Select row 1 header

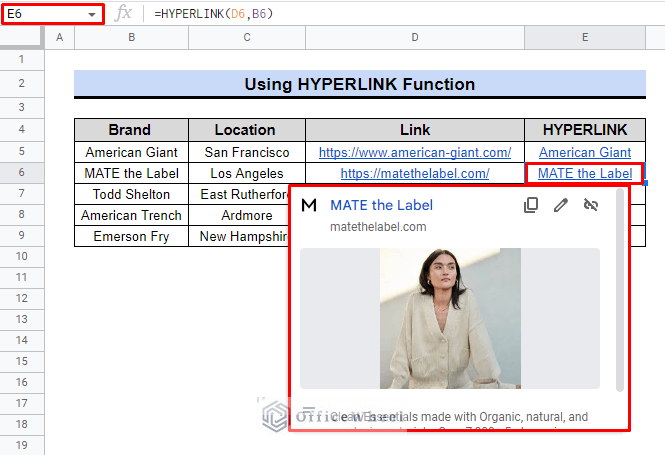click(22, 59)
